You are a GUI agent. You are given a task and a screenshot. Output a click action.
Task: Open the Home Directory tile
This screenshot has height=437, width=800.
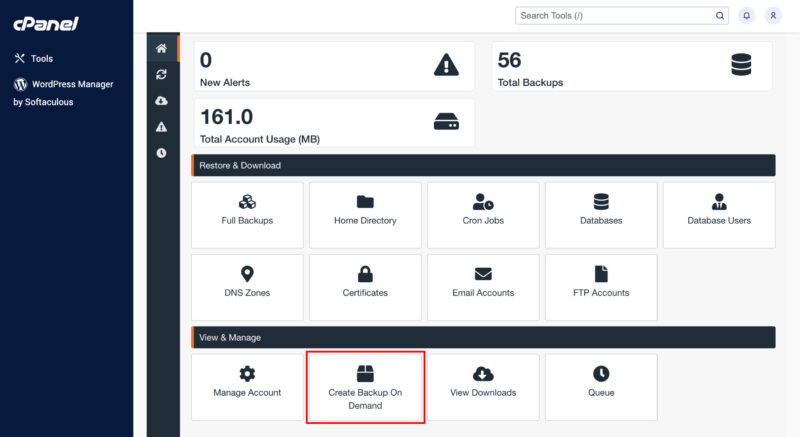coord(365,215)
